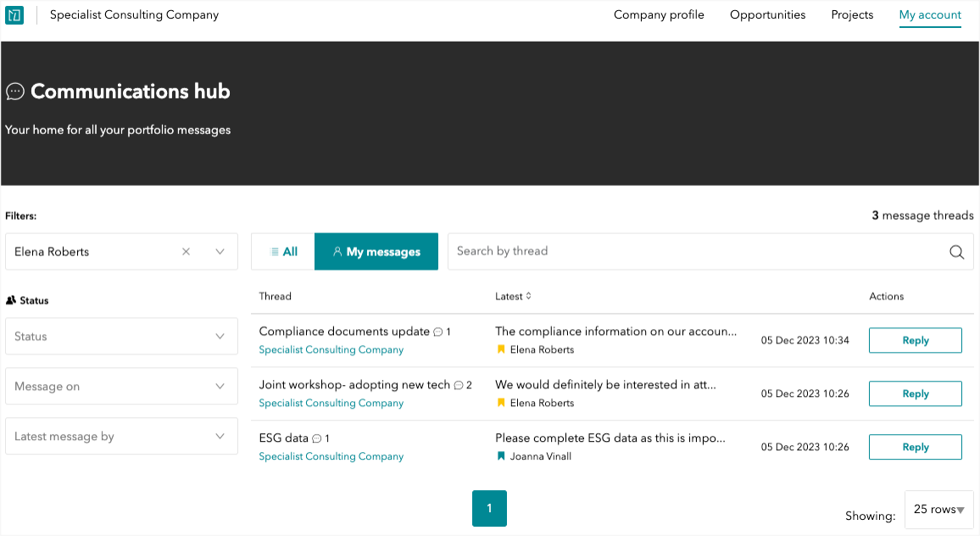Reply to the Compliance documents update thread
The image size is (980, 536).
(915, 340)
